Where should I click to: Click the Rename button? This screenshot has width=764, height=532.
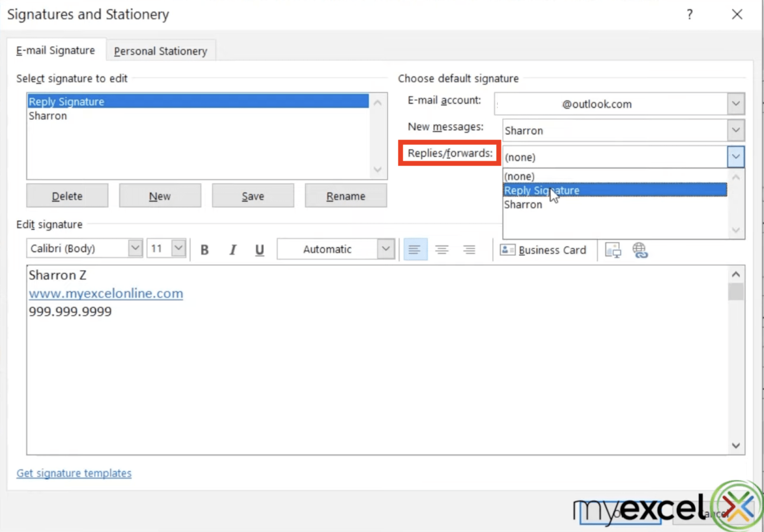[345, 195]
